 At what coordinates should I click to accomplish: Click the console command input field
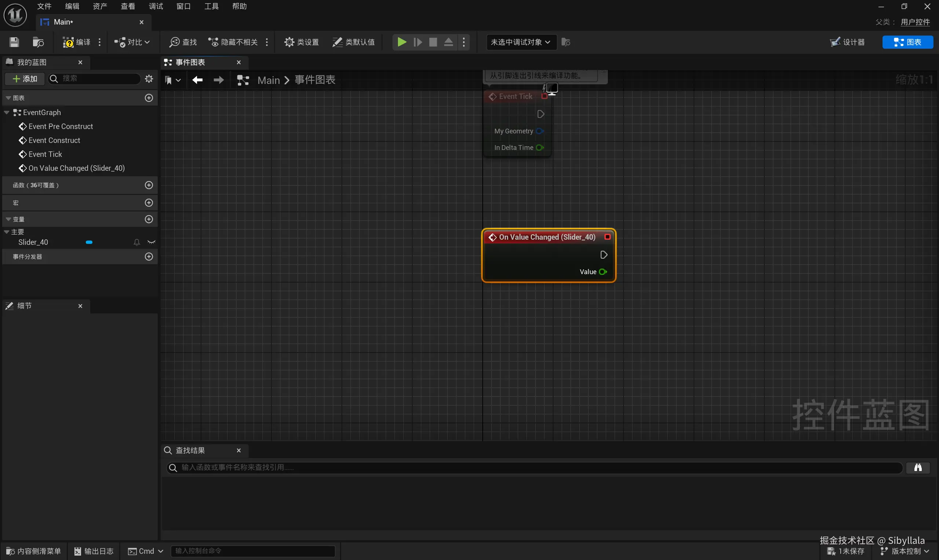coord(252,551)
